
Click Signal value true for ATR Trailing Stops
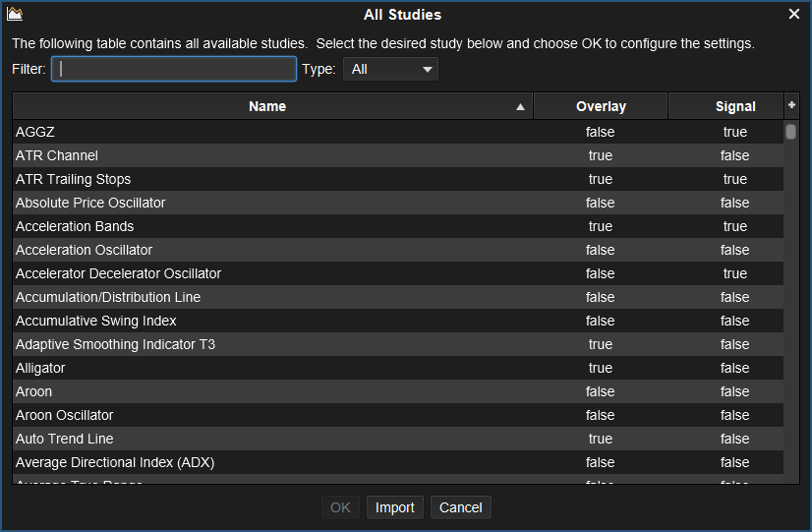[735, 179]
